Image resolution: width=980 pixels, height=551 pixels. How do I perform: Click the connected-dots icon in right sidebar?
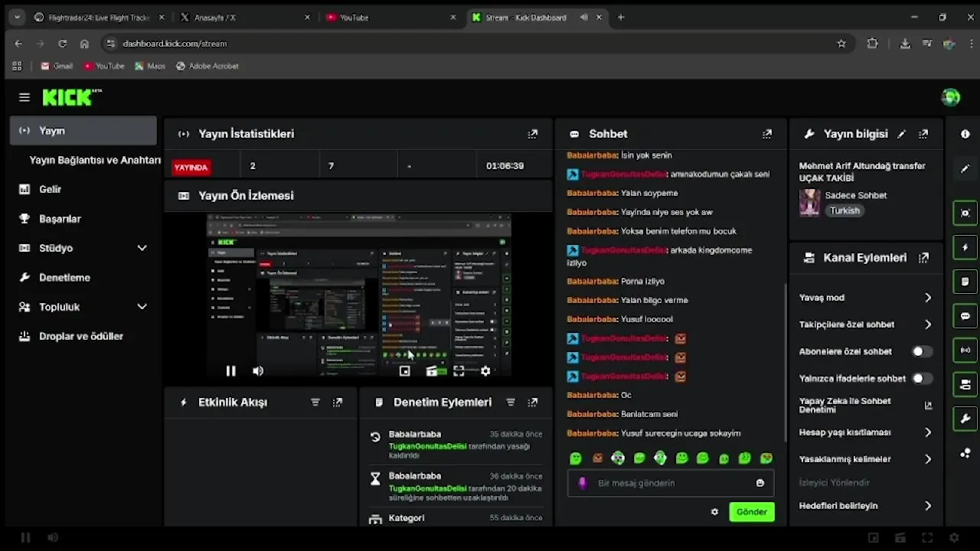tap(965, 453)
